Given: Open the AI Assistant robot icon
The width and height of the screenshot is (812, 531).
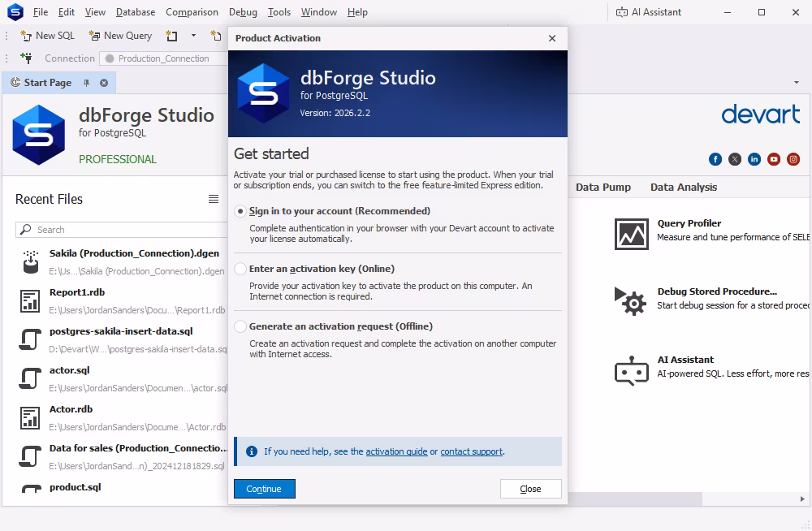Looking at the screenshot, I should 631,370.
